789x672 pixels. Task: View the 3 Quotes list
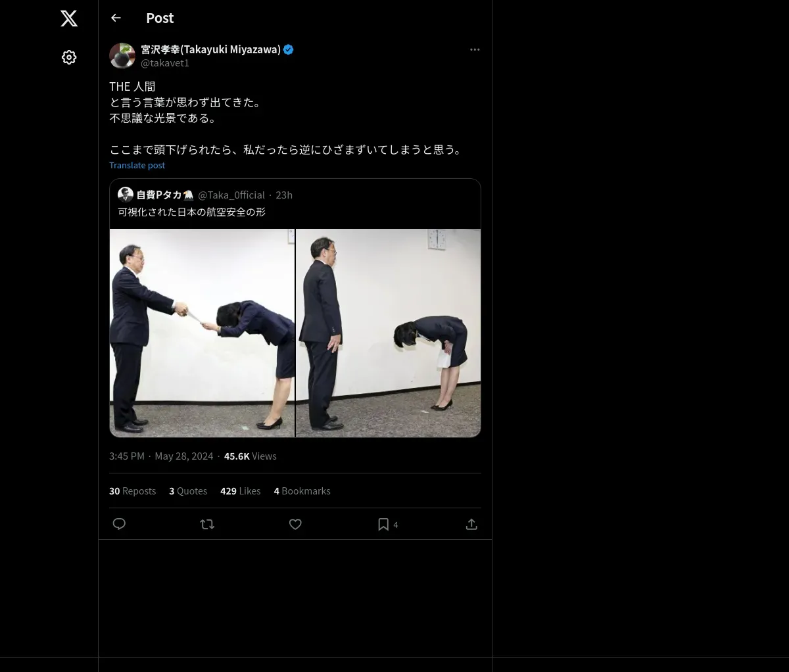[188, 491]
